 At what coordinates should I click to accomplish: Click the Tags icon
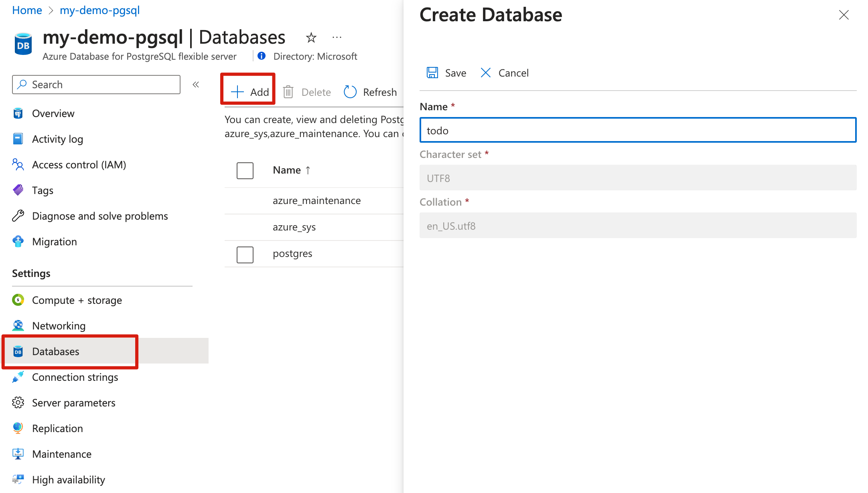click(x=17, y=190)
